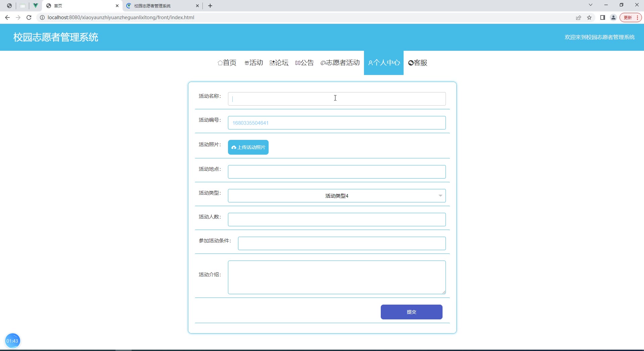Viewport: 644px width, 351px height.
Task: Click the 活动介绍 text area
Action: 337,277
